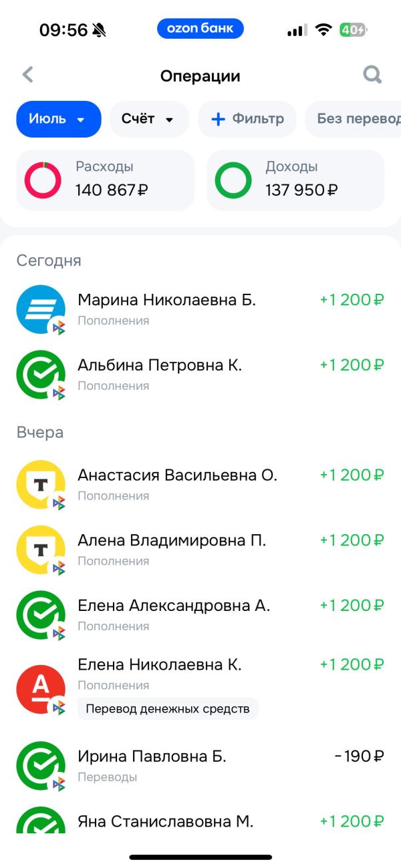Open the Расходы expenses card

pyautogui.click(x=105, y=180)
